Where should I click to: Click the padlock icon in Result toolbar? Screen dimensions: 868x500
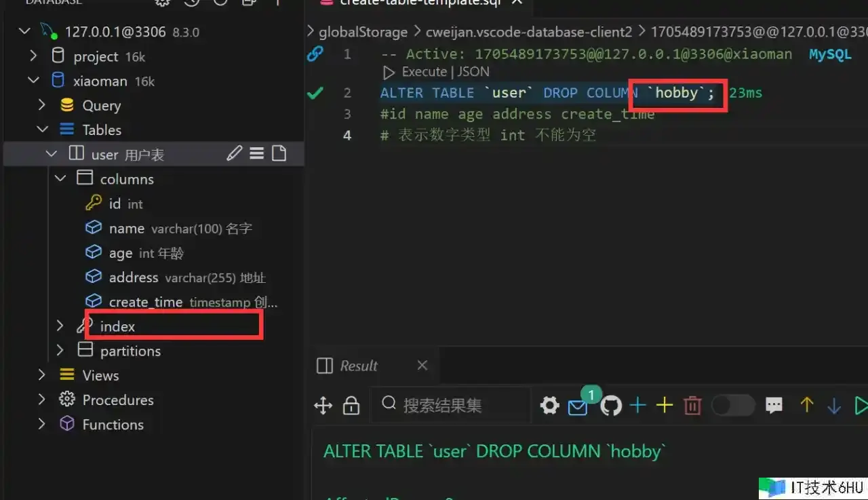[x=351, y=406]
